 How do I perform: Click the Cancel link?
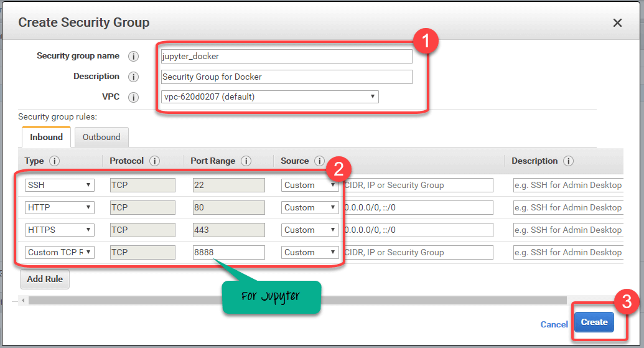click(554, 324)
